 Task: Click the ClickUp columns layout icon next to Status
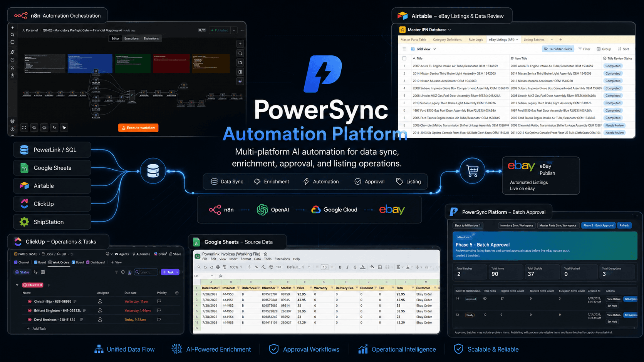click(43, 272)
